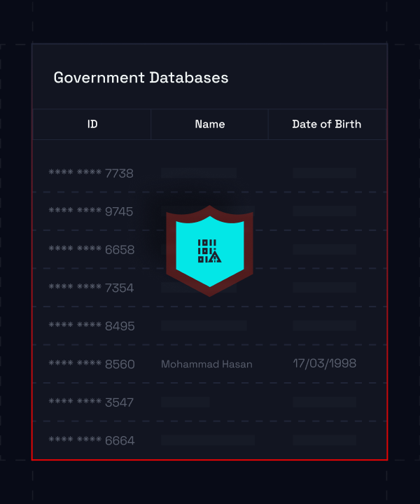Select the Name column header

[209, 125]
